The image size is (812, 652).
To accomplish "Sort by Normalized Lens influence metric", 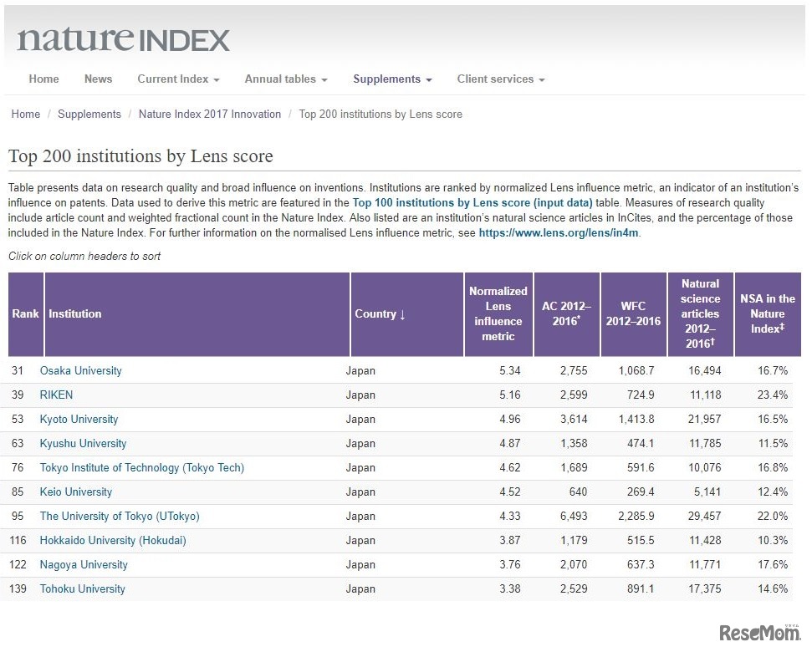I will [498, 314].
